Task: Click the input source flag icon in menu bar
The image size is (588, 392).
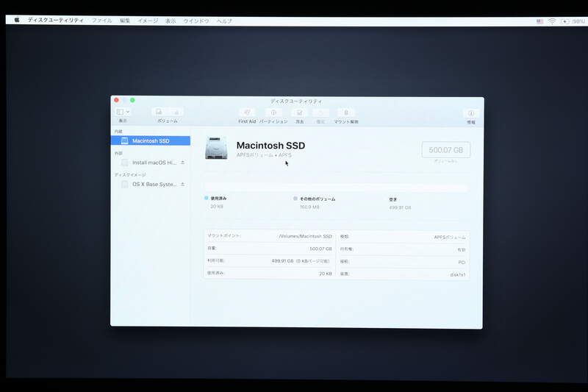Action: pos(539,21)
